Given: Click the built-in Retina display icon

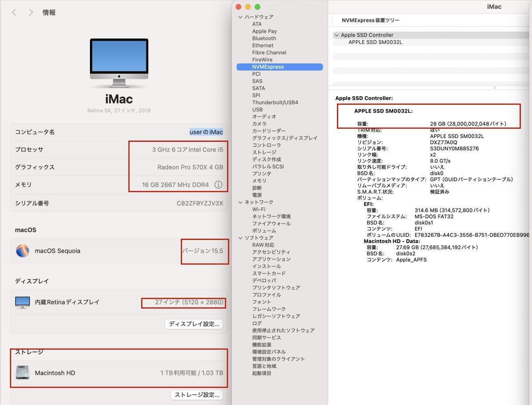Looking at the screenshot, I should tap(22, 302).
